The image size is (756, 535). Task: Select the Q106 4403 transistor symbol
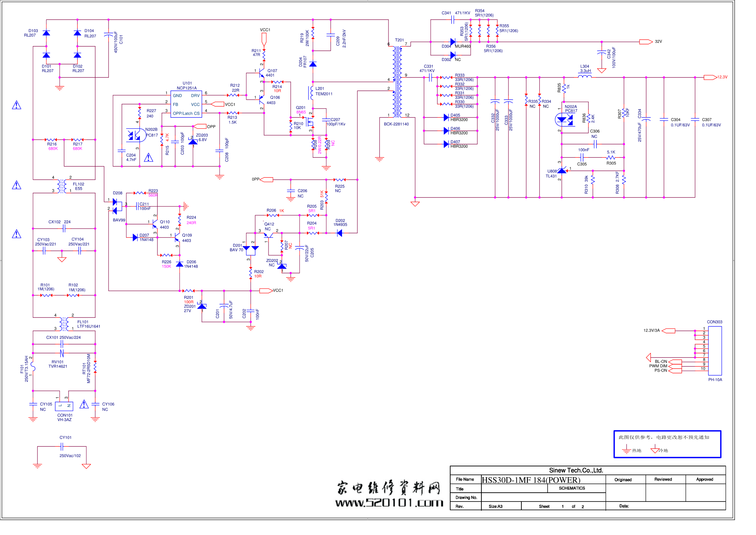coord(261,99)
